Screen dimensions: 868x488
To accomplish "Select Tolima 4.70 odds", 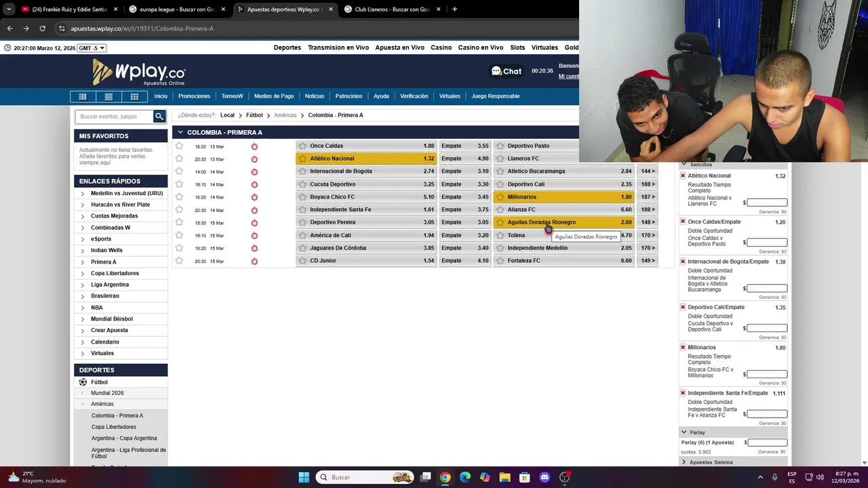I will click(x=564, y=235).
